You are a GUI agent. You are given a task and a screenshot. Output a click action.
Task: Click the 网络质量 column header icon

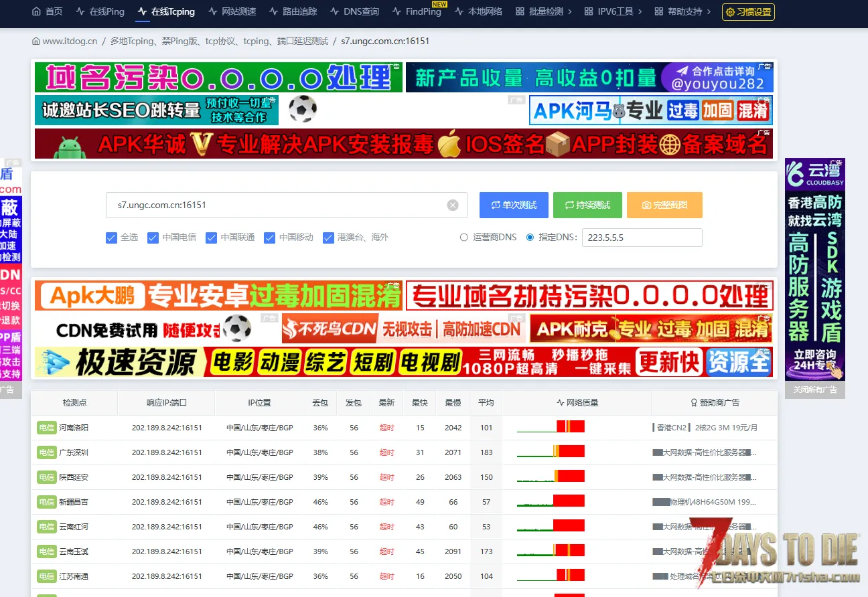(561, 403)
